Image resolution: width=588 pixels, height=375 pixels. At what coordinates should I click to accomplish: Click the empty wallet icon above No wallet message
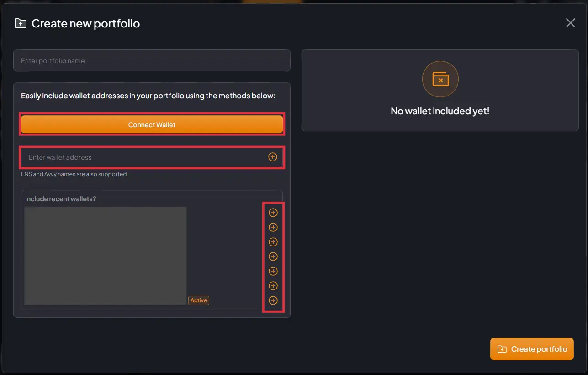(x=440, y=79)
